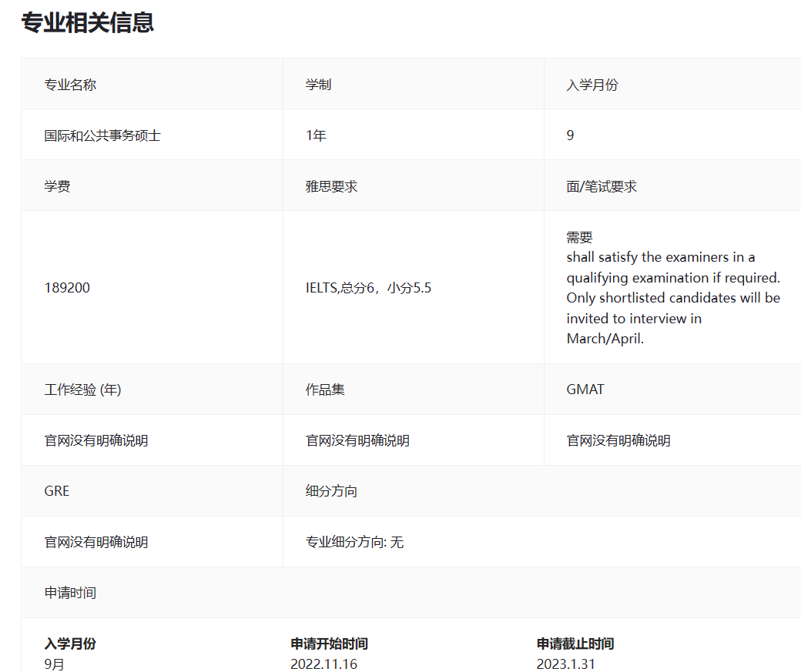
Task: Click the 专业细分方向: 无 cell
Action: coord(354,542)
